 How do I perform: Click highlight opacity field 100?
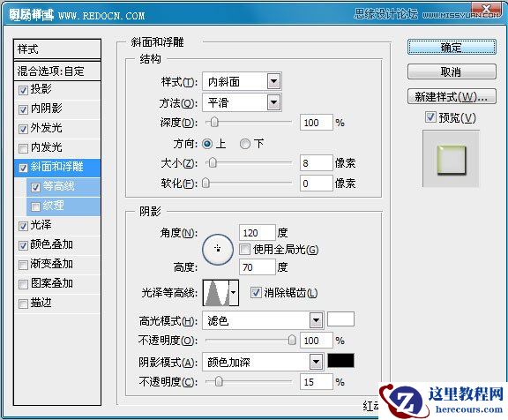click(317, 341)
